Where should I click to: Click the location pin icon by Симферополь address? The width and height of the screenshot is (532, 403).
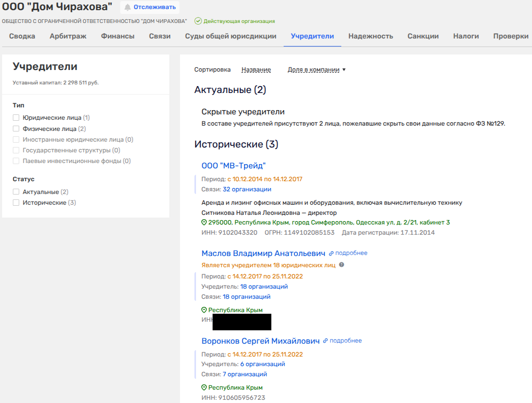pos(204,222)
